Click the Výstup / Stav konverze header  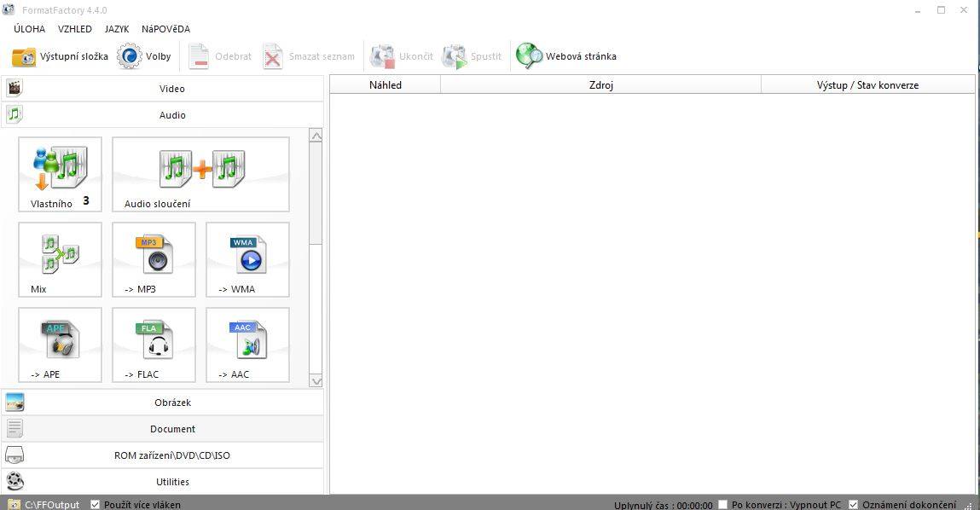(867, 85)
